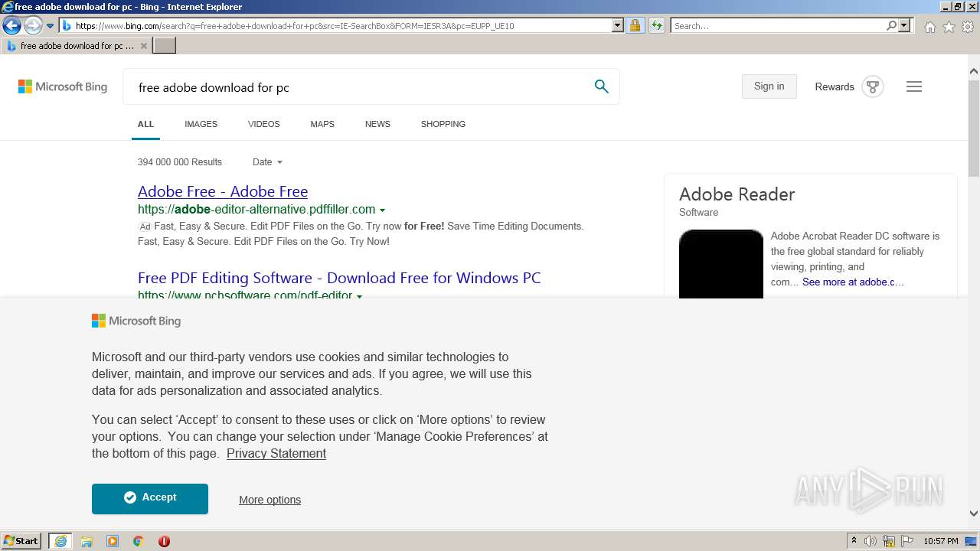Image resolution: width=980 pixels, height=551 pixels.
Task: Open 'Adobe Free - Adobe Free' result
Action: point(223,191)
